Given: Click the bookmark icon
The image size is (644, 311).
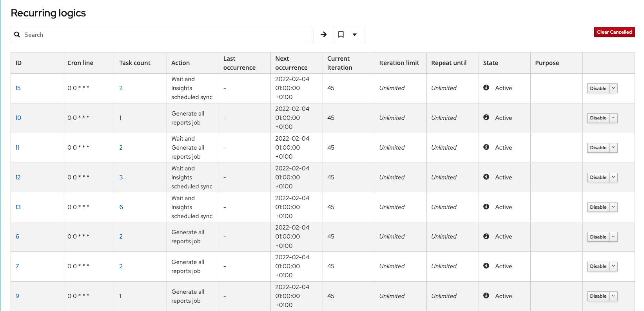Looking at the screenshot, I should click(x=341, y=34).
